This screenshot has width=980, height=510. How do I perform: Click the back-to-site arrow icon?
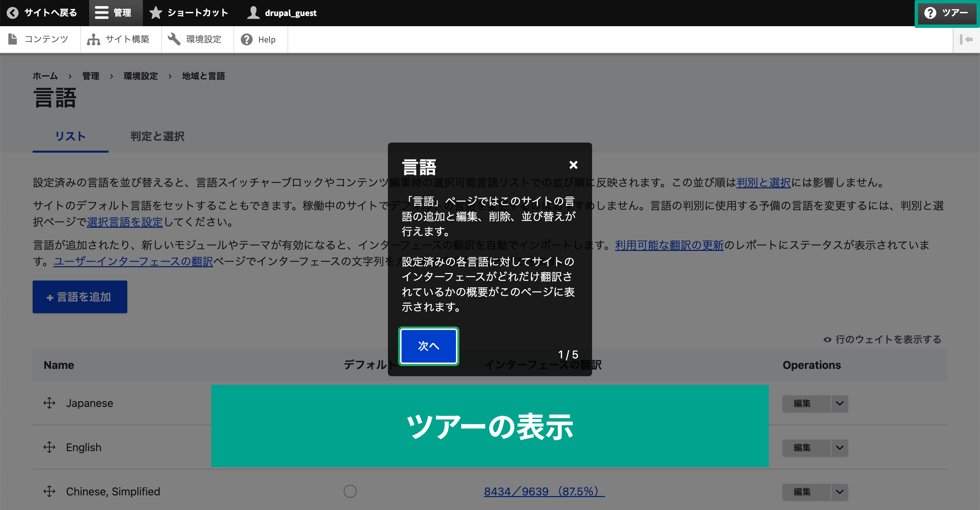(x=13, y=13)
